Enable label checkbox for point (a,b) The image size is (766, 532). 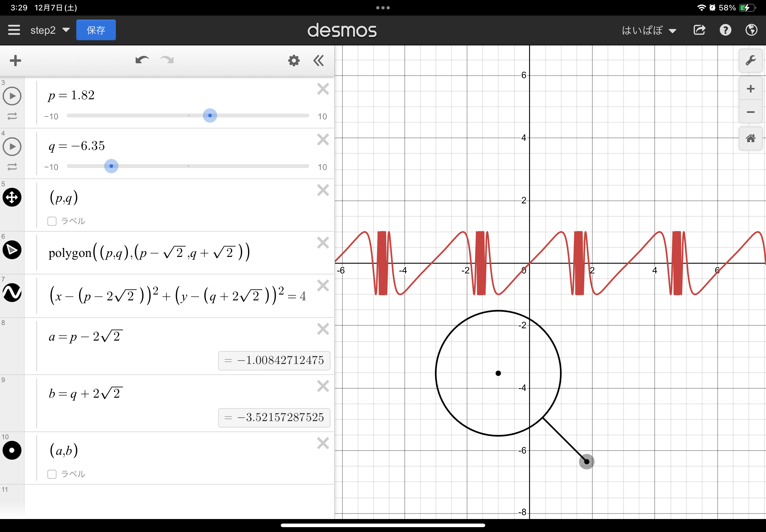pos(52,474)
